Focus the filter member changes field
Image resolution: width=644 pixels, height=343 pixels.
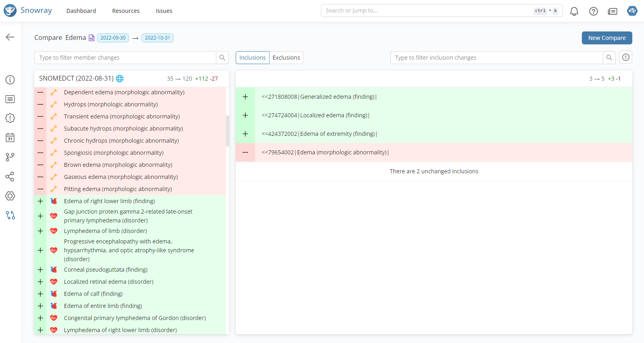(125, 58)
